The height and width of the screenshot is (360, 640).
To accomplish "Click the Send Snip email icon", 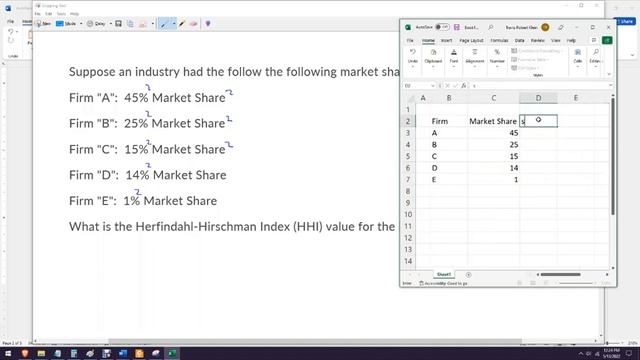I will [x=142, y=24].
